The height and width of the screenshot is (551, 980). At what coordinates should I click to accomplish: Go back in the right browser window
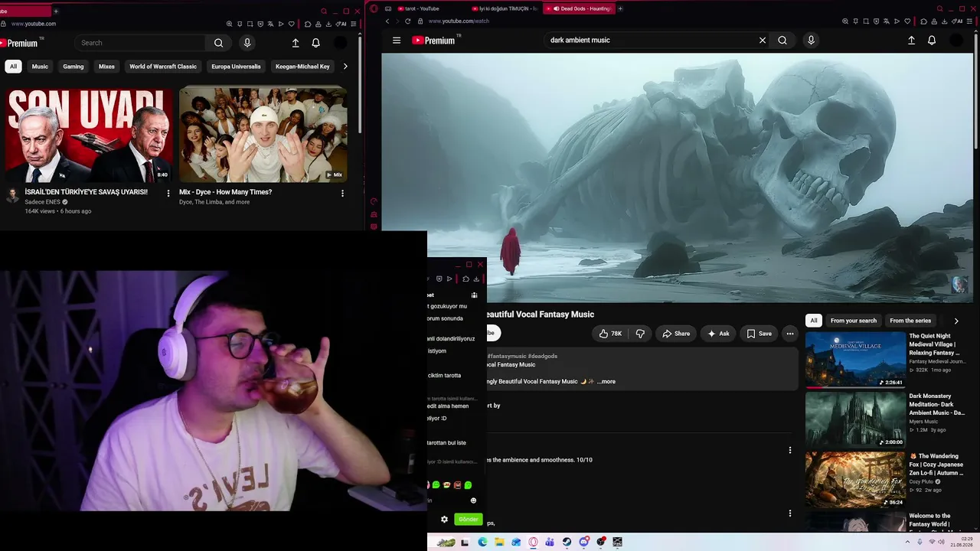[x=387, y=21]
